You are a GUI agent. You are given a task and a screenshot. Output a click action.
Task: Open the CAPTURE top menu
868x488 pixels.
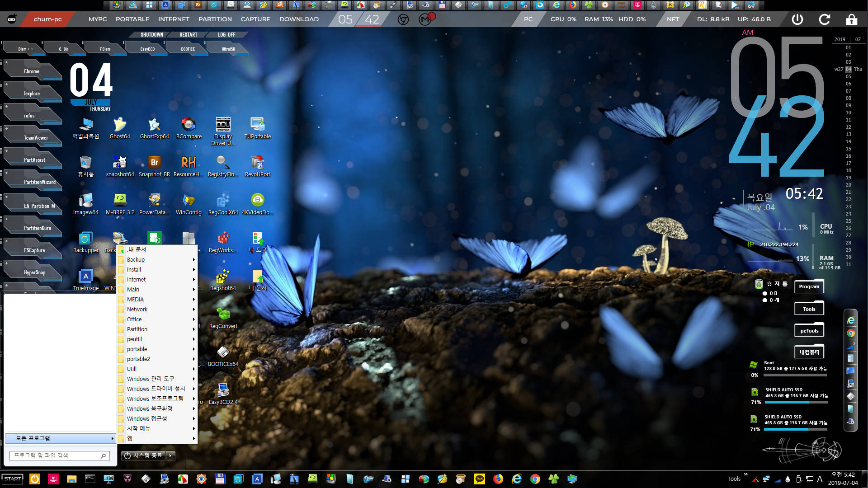255,19
